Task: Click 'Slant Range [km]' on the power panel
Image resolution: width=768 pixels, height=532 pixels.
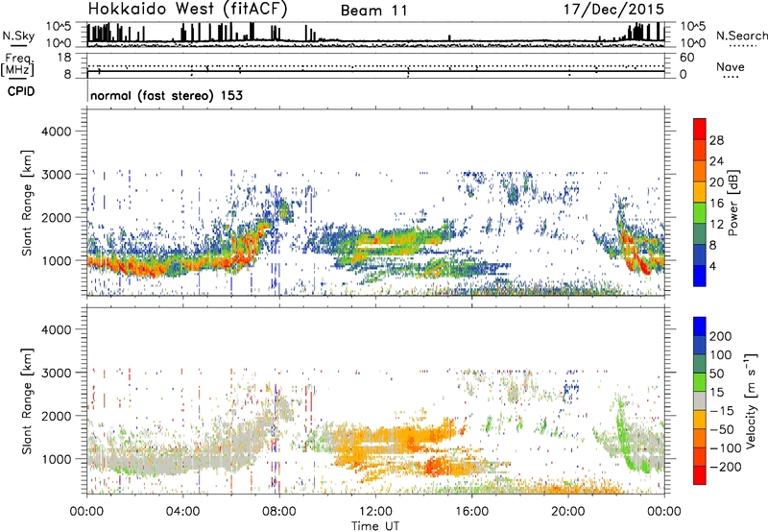Action: pyautogui.click(x=27, y=204)
